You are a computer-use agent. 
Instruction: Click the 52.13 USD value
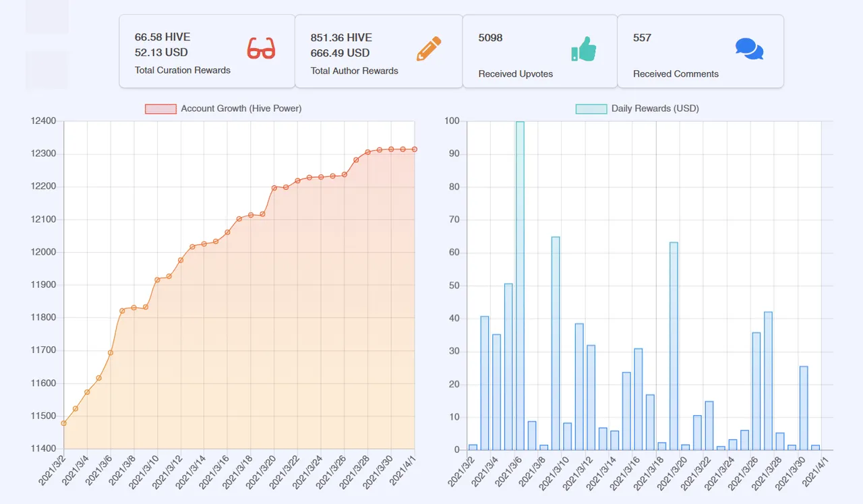click(161, 53)
